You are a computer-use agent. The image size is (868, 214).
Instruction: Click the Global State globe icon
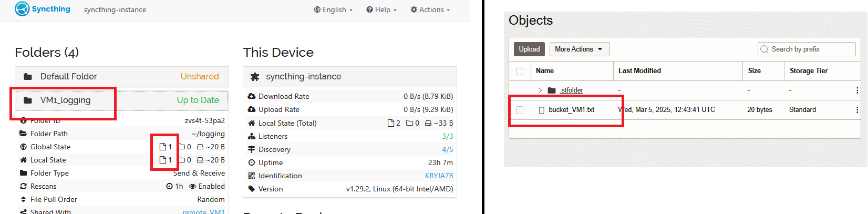(x=23, y=147)
